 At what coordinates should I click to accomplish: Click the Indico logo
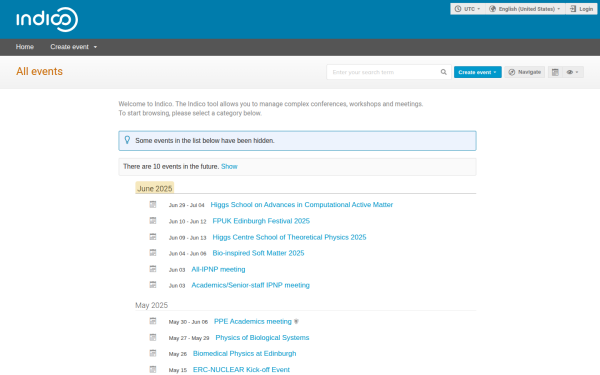click(47, 19)
